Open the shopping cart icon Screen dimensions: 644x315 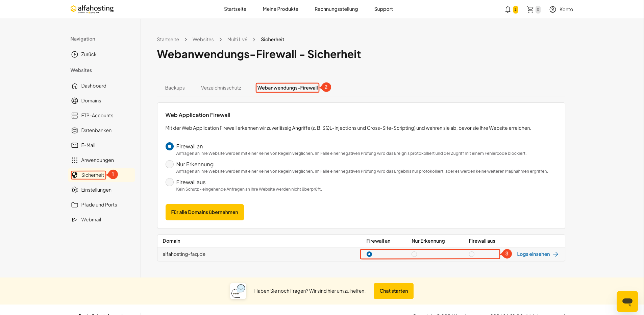coord(530,9)
